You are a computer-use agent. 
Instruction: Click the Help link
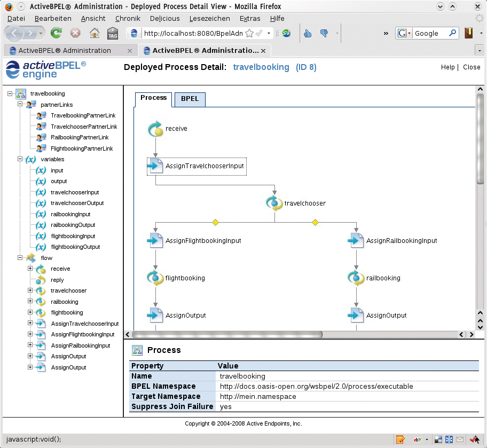click(447, 67)
